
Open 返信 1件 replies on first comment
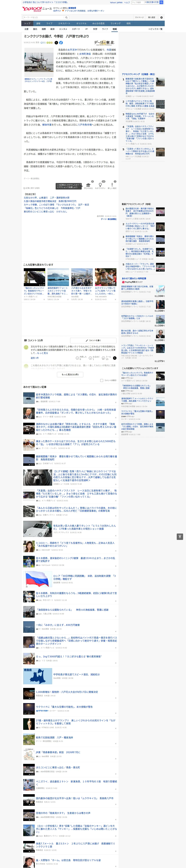click(x=35, y=358)
